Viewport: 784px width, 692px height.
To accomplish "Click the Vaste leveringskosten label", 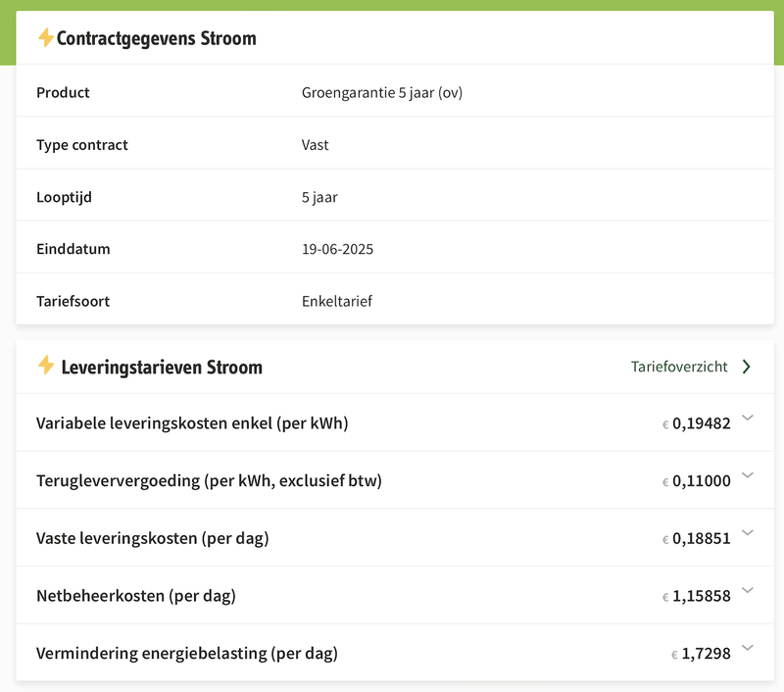I will [152, 538].
